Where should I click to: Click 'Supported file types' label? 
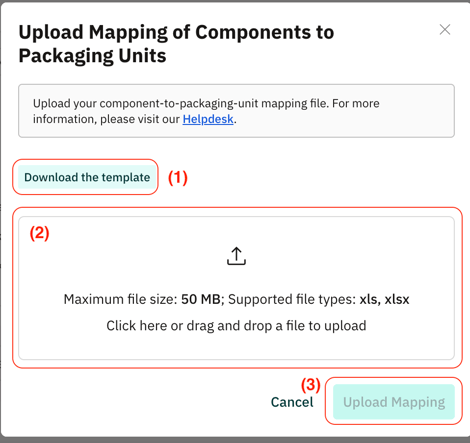point(292,299)
